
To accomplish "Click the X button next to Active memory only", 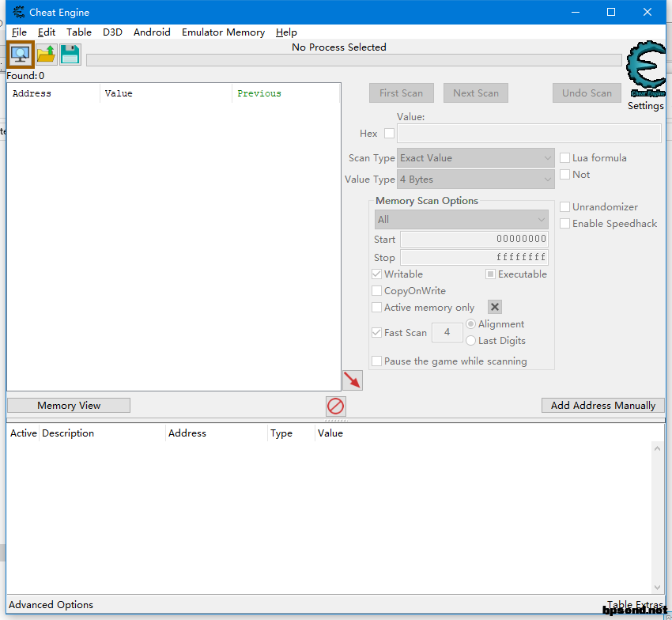I will [495, 307].
